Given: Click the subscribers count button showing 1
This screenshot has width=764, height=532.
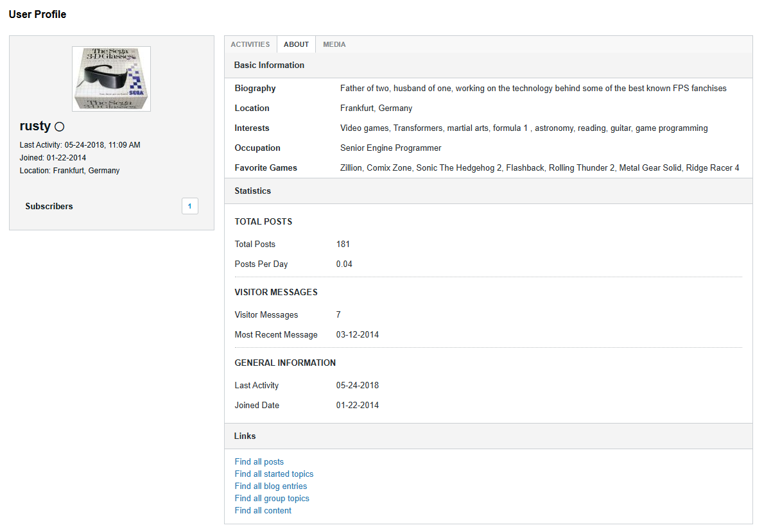Looking at the screenshot, I should [190, 206].
